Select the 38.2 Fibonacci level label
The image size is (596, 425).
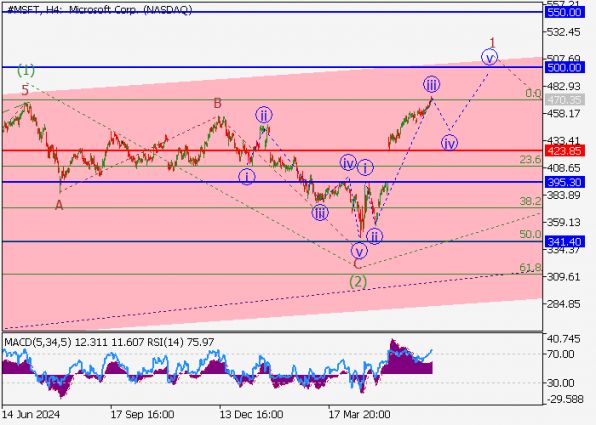pyautogui.click(x=530, y=201)
